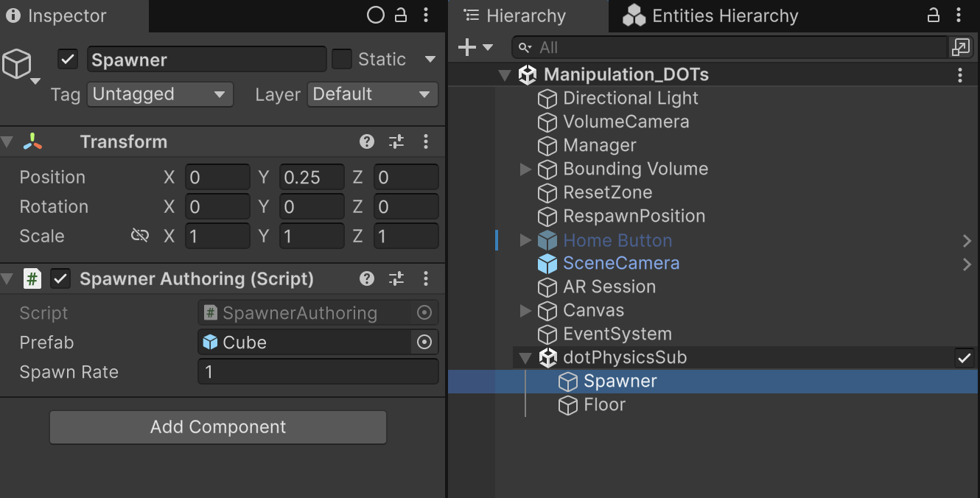
Task: Toggle the constrained scale proportions link icon
Action: point(139,236)
